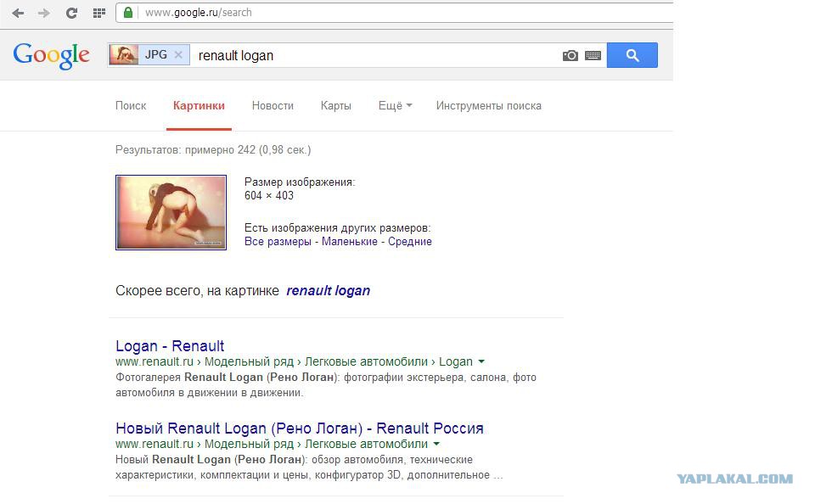This screenshot has height=504, width=815.
Task: Click the results count text Результатов: примерно 242
Action: 213,149
